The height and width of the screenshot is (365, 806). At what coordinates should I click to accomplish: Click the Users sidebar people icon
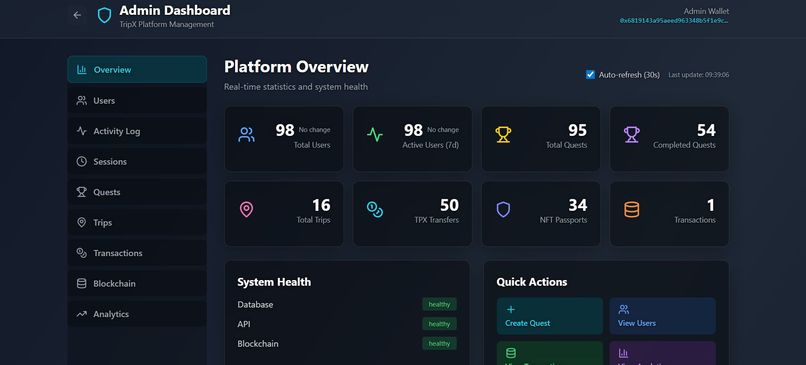pos(82,100)
